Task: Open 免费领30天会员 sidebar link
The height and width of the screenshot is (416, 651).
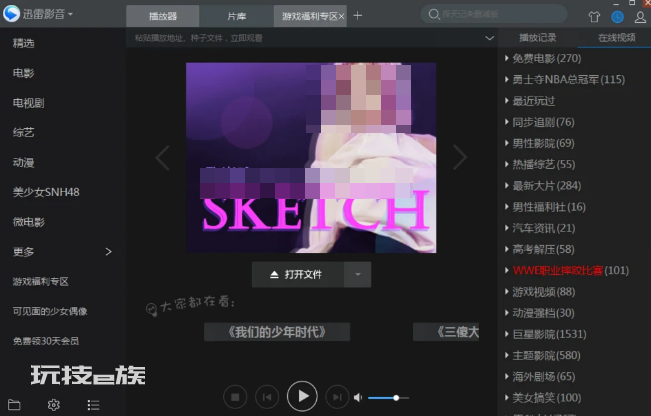Action: (x=46, y=341)
